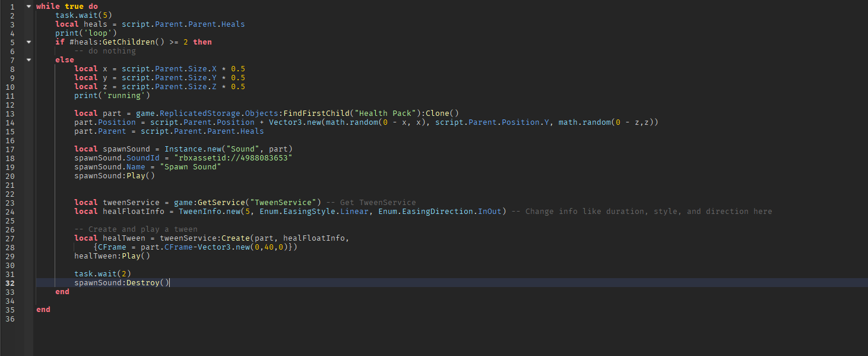Viewport: 868px width, 356px height.
Task: Click Enum.EasingStyle.Linear in TweenInfo line
Action: pyautogui.click(x=314, y=212)
